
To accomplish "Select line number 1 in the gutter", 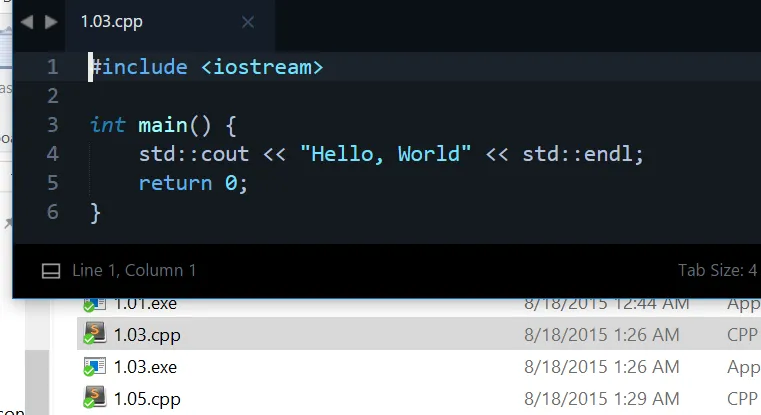I will tap(52, 67).
